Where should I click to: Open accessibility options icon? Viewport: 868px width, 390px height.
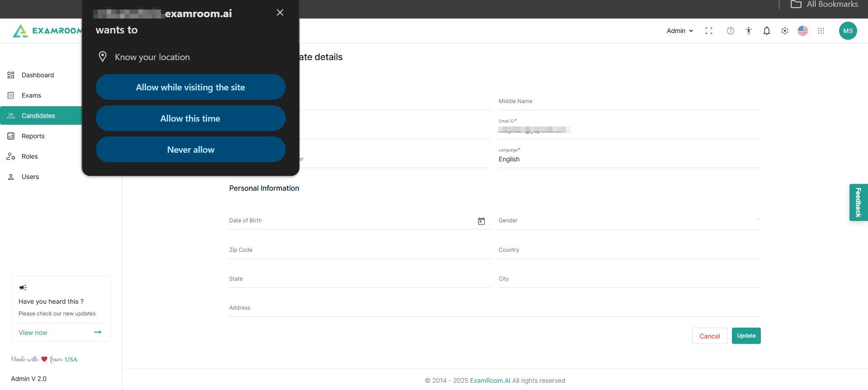(749, 31)
